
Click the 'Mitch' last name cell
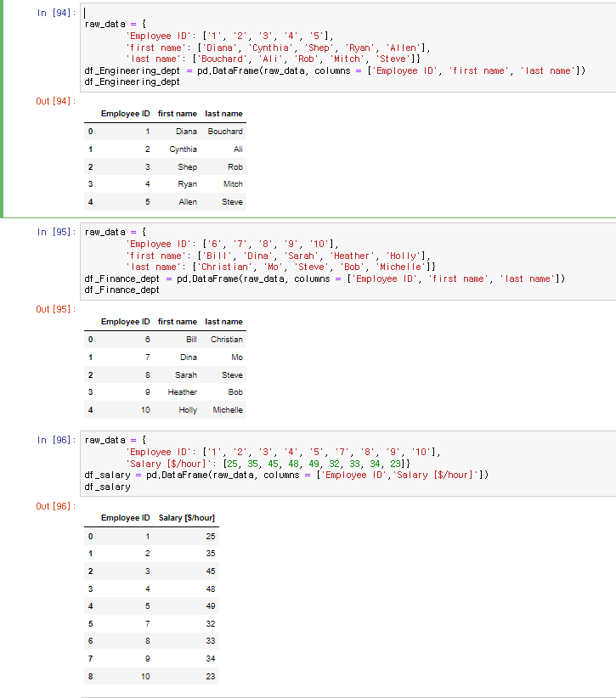point(233,184)
